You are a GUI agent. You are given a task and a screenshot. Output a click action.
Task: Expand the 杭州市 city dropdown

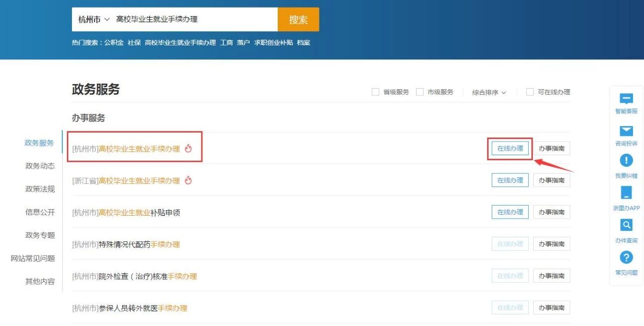coord(94,20)
